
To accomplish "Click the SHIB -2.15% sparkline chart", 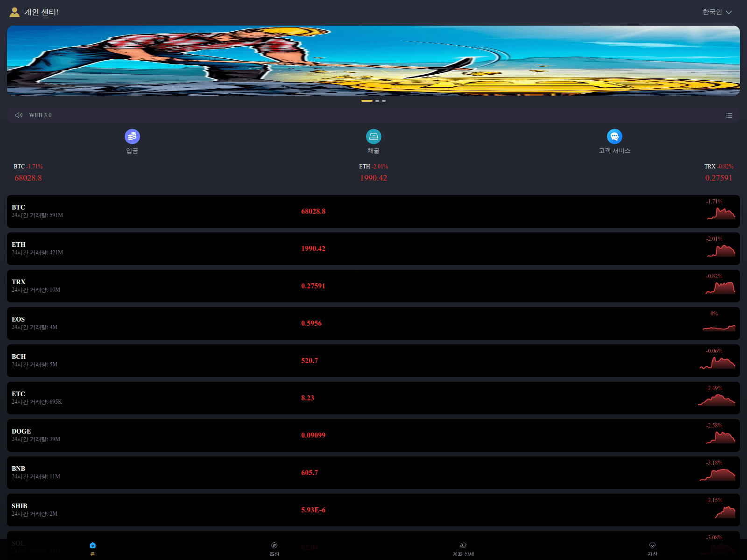I will coord(725,512).
